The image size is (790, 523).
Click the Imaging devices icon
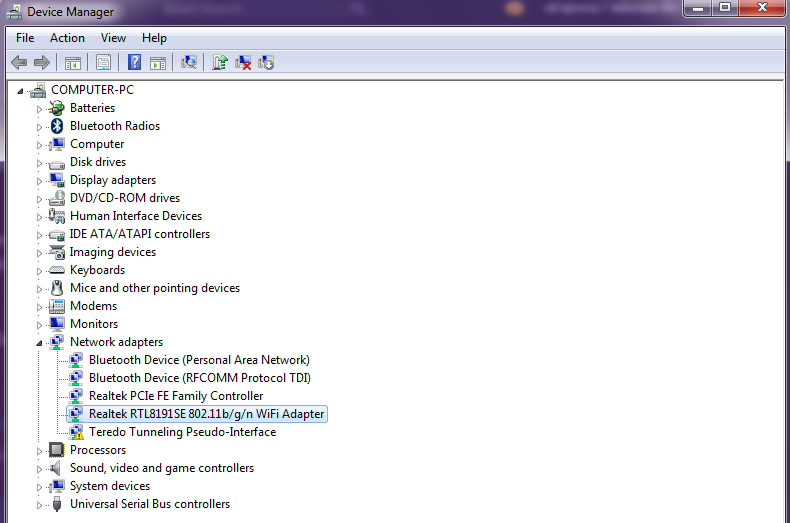pos(56,252)
